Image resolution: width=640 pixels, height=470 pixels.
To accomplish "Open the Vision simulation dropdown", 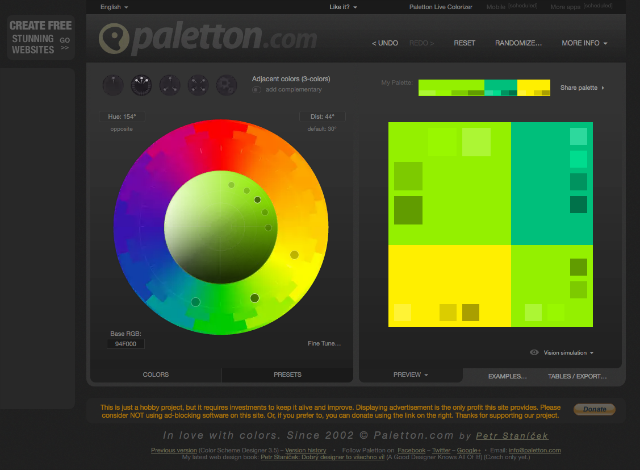I will (568, 352).
